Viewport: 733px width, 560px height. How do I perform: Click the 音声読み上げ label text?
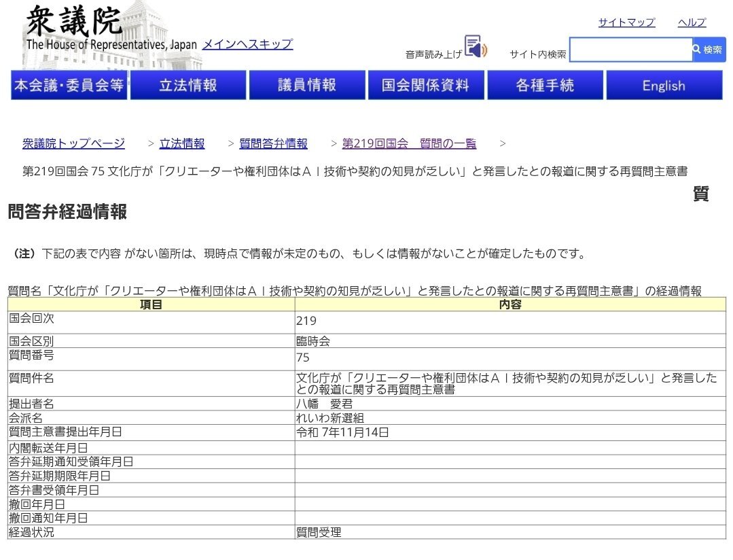[433, 54]
